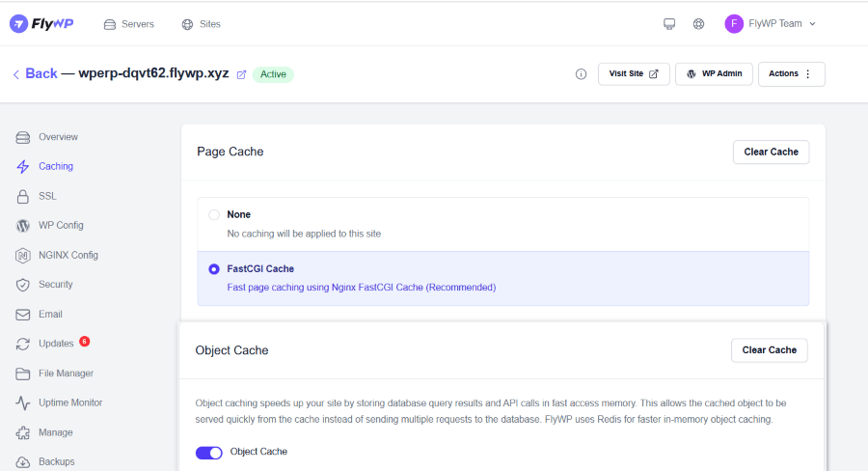
Task: Click the FlyWP Team avatar
Action: (x=734, y=24)
